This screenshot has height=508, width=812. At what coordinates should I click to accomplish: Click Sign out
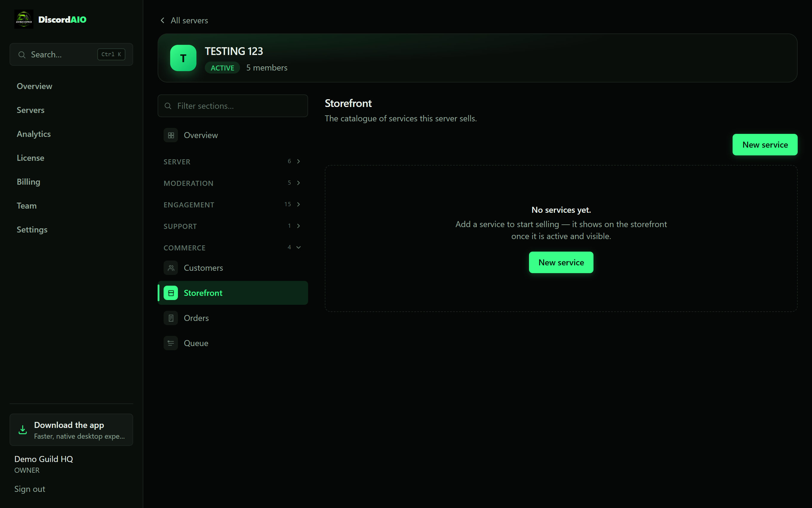point(30,489)
